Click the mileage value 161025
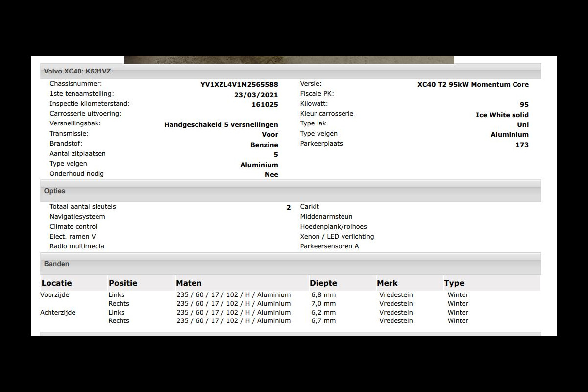This screenshot has height=392, width=588. tap(265, 104)
